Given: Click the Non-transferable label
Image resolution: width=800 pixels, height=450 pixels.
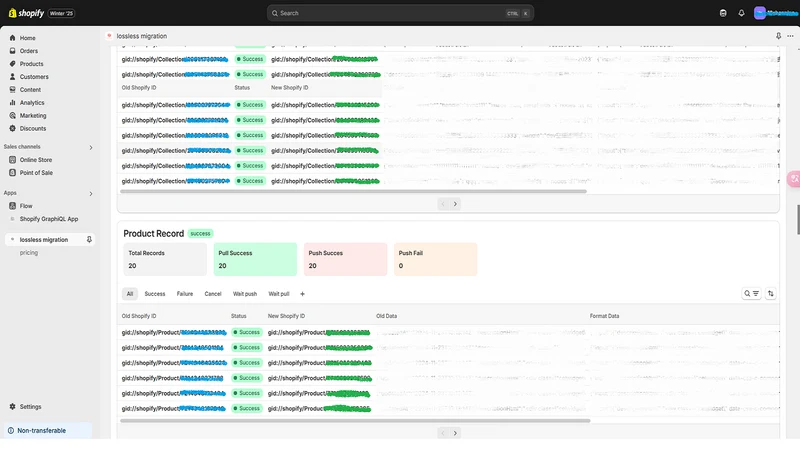Looking at the screenshot, I should point(41,431).
